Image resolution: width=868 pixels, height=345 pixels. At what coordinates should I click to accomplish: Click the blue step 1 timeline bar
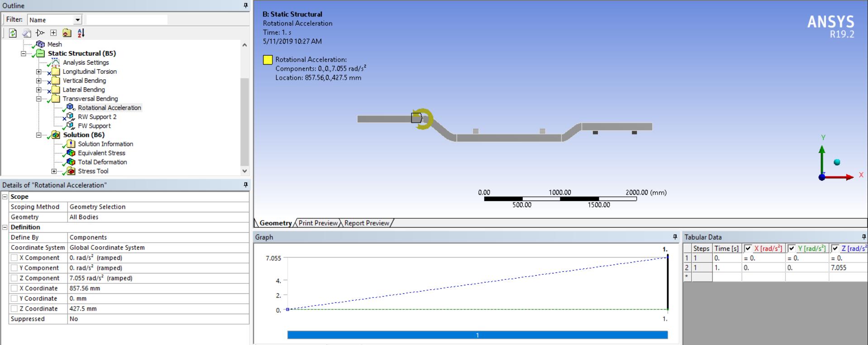(x=477, y=335)
